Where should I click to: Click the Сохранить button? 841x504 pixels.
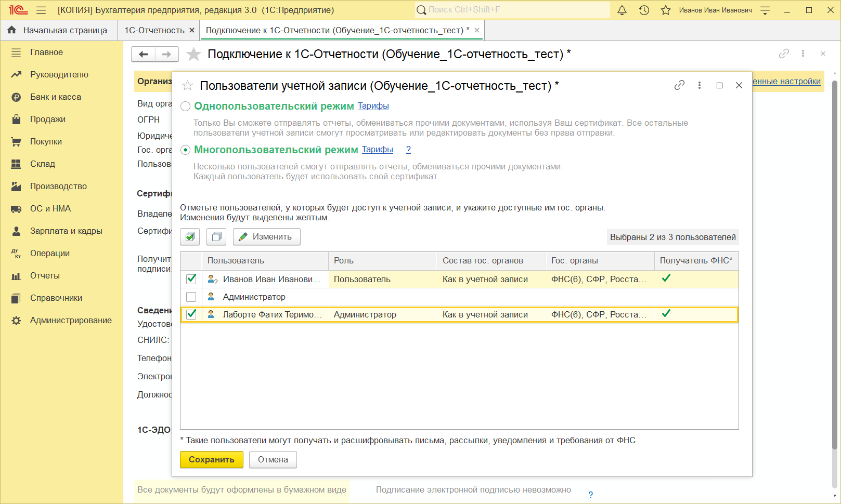click(x=212, y=460)
